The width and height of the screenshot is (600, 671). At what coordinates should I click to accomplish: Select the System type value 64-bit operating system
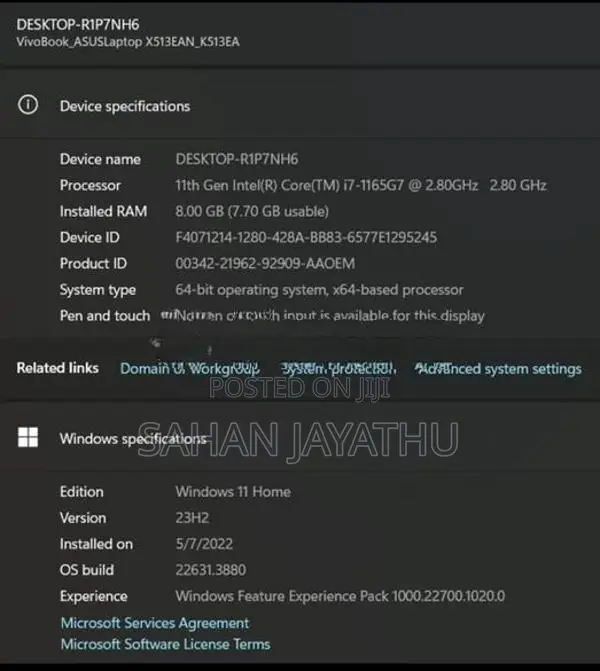pyautogui.click(x=319, y=290)
